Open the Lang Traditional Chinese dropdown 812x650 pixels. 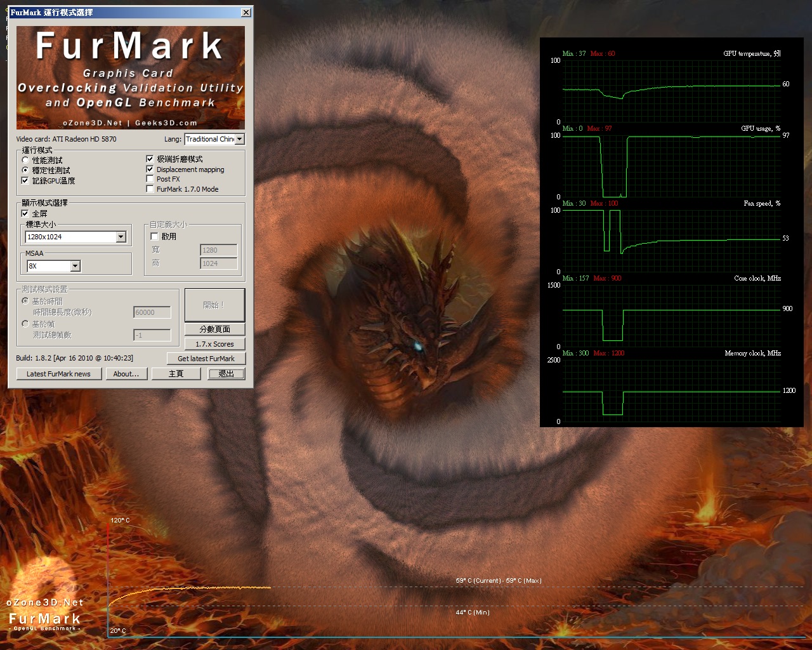pos(214,139)
